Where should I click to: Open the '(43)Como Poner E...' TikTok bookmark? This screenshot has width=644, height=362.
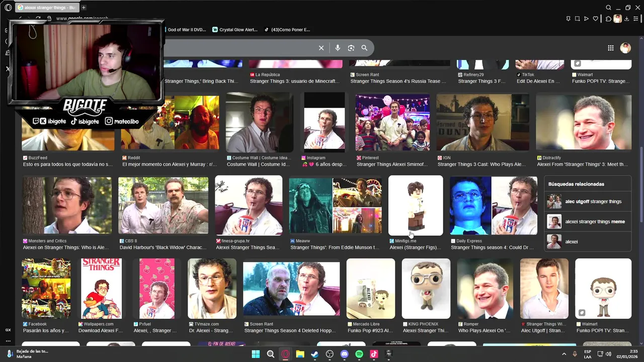[287, 30]
